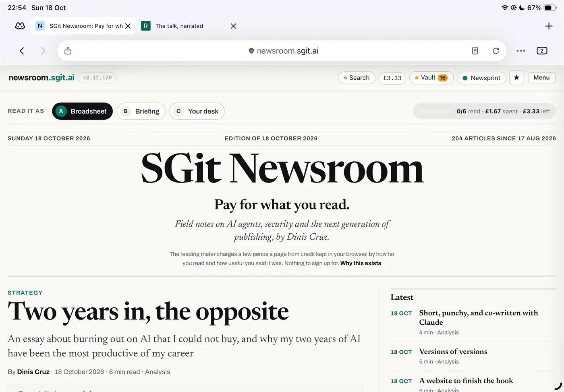
Task: Click the battery indicator in status bar
Action: tap(550, 8)
